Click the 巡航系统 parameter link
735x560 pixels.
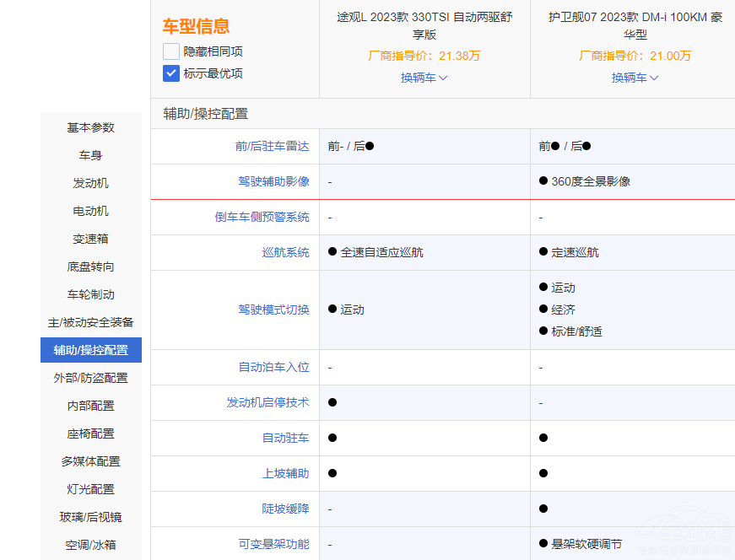click(x=286, y=251)
